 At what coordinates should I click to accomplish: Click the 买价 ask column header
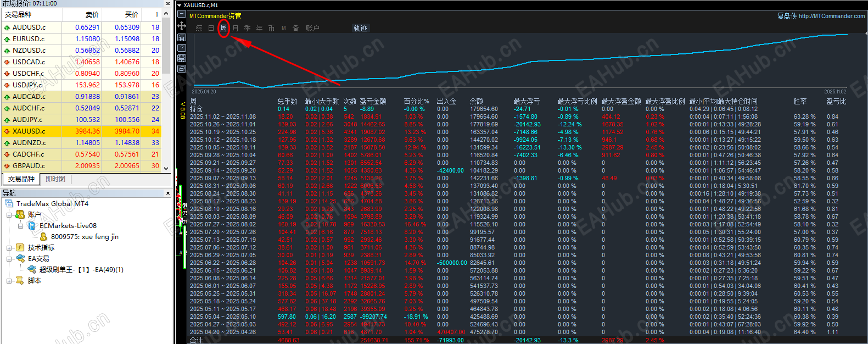click(x=121, y=15)
